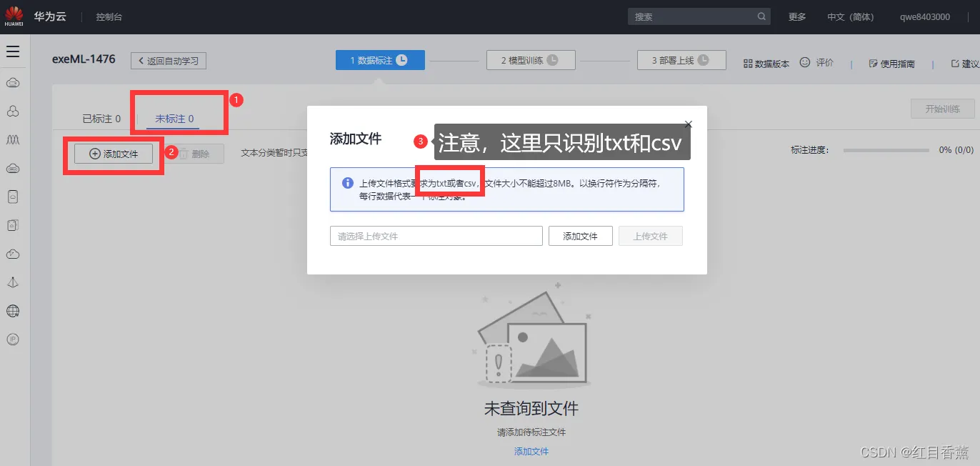Open the hamburger menu in sidebar
Image resolution: width=980 pixels, height=466 pixels.
[13, 51]
